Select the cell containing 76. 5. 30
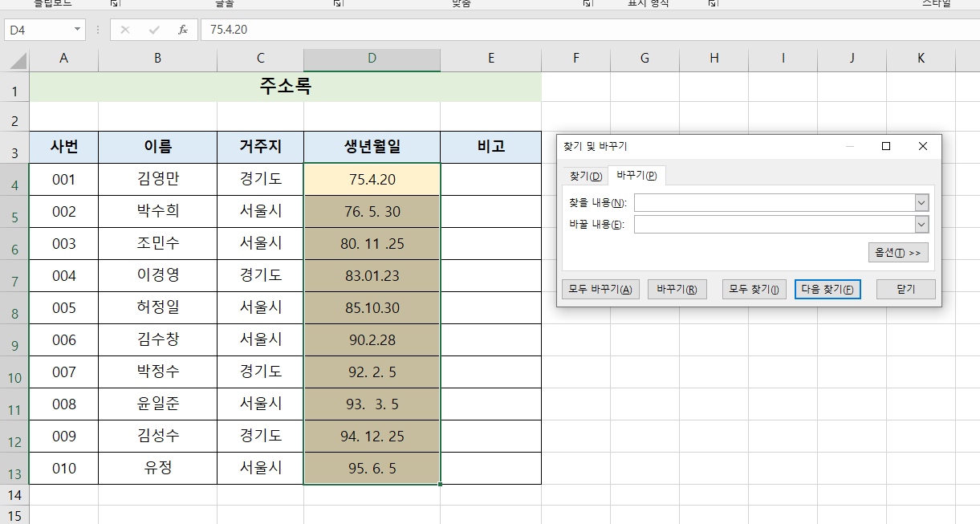Viewport: 980px width, 524px height. pos(372,211)
